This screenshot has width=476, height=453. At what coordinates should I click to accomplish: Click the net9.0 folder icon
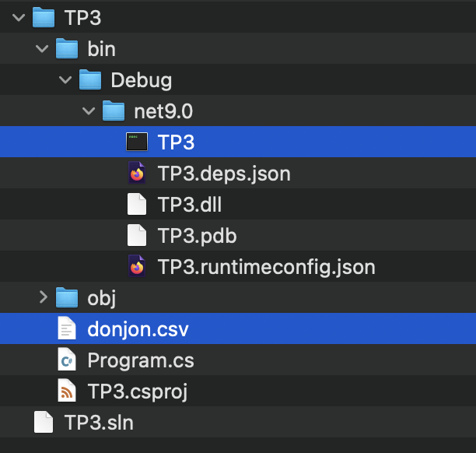(114, 111)
